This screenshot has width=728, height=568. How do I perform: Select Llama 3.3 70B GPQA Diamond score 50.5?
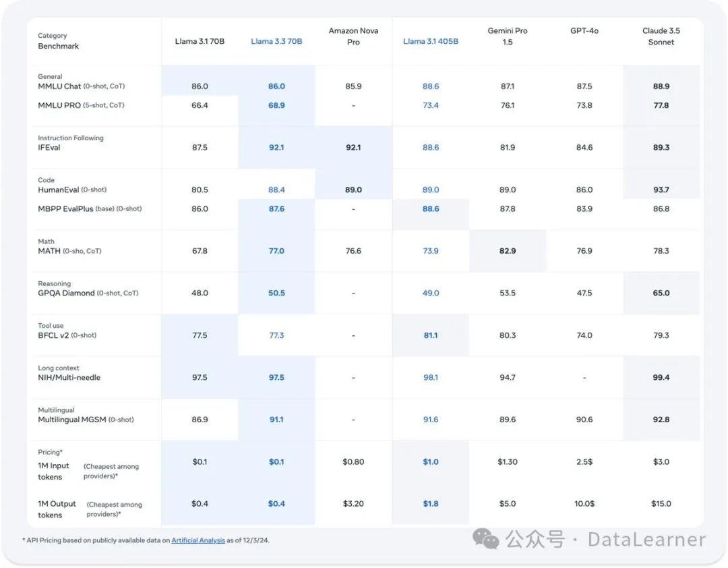click(276, 293)
